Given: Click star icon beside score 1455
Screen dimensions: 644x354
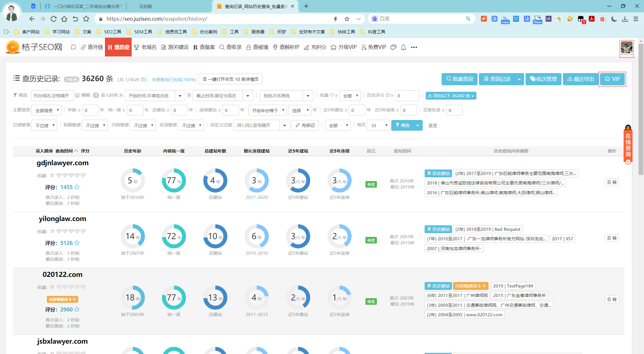Looking at the screenshot, I should click(77, 187).
